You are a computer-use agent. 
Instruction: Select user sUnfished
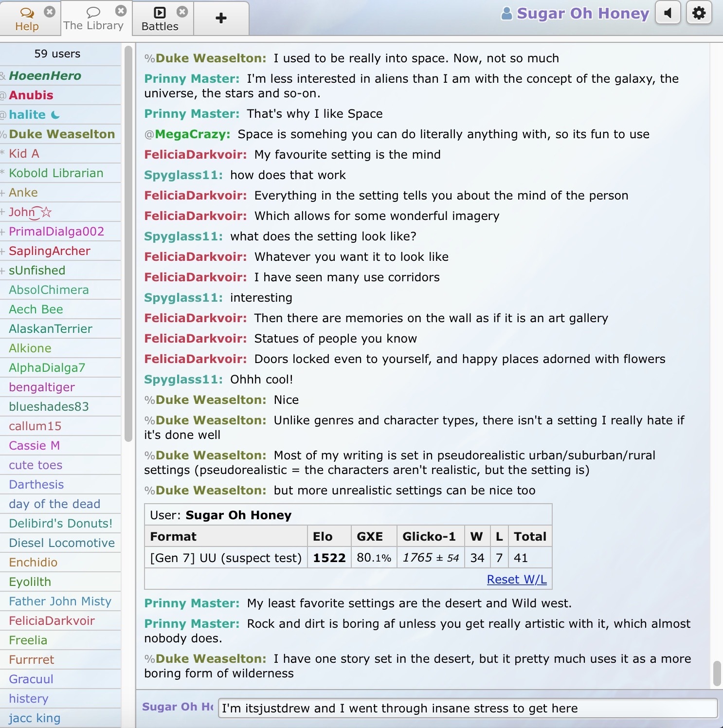tap(60, 270)
